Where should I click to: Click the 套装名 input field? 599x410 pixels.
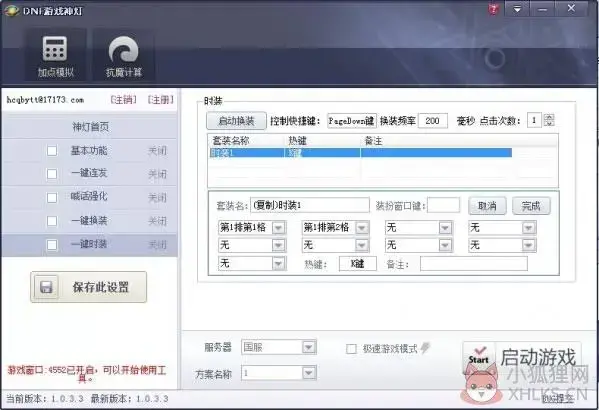coord(310,206)
